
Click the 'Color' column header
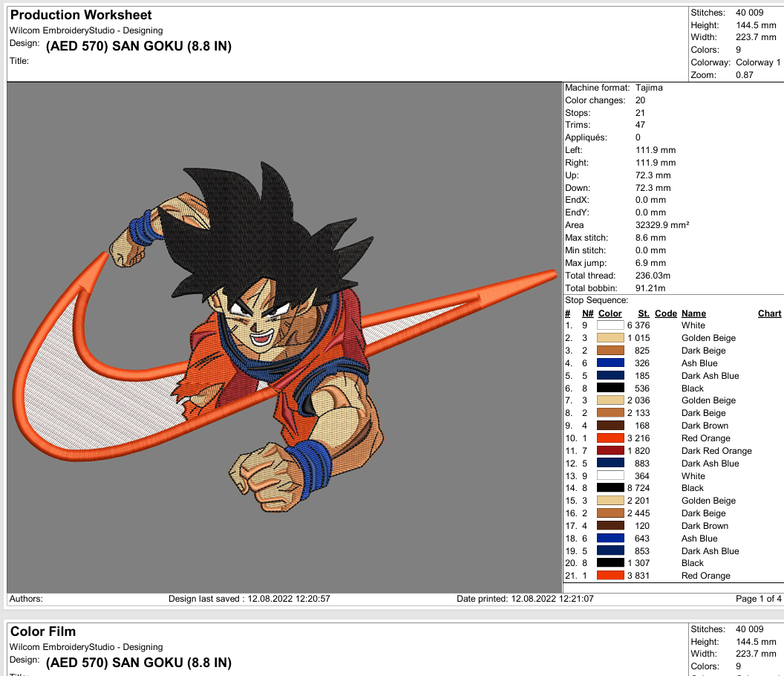(x=610, y=313)
